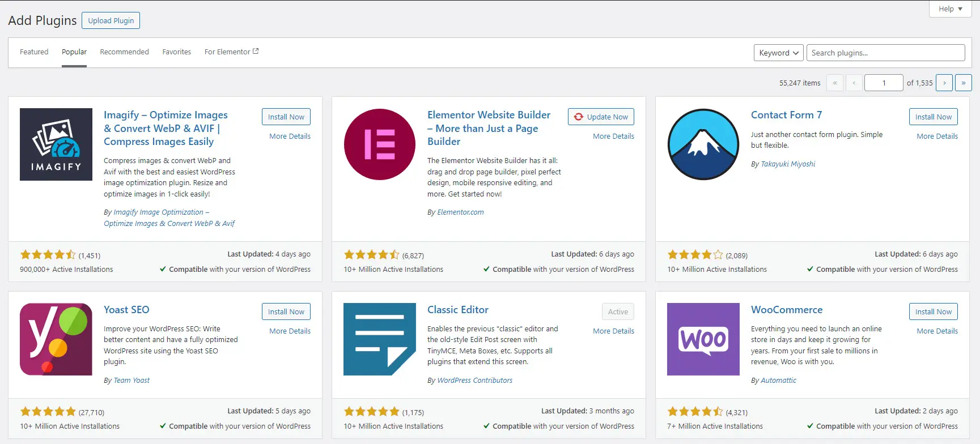The image size is (980, 444).
Task: Click the Upload Plugin button
Action: tap(111, 20)
